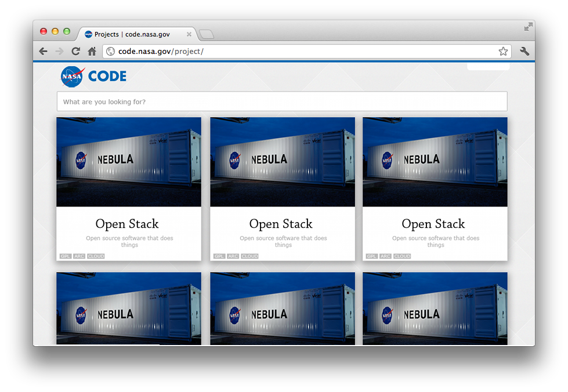Image resolution: width=568 pixels, height=392 pixels.
Task: Click the CLOUD tag on the middle card
Action: click(249, 256)
